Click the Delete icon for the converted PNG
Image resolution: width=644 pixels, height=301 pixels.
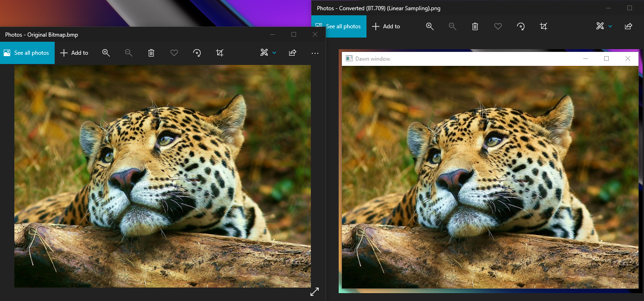(475, 26)
